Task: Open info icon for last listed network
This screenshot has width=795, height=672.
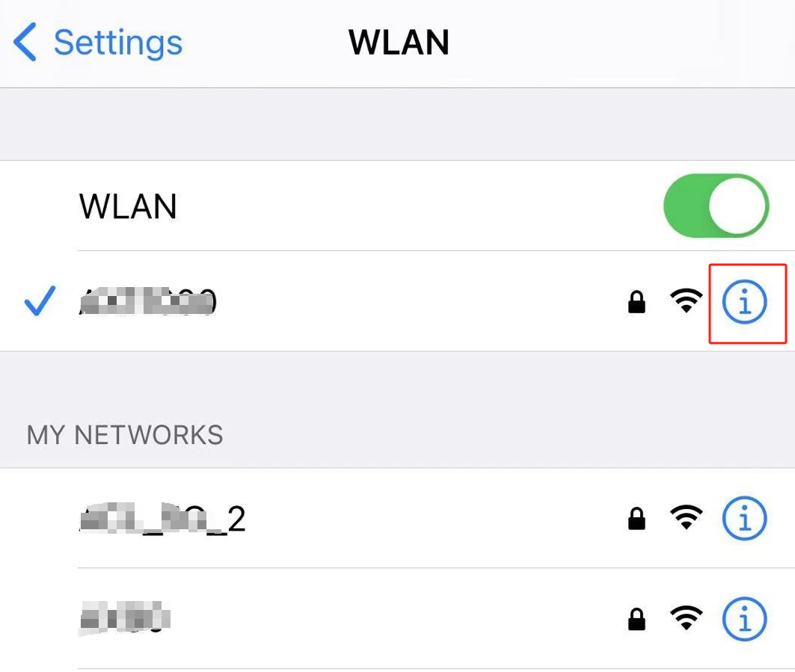Action: click(744, 619)
